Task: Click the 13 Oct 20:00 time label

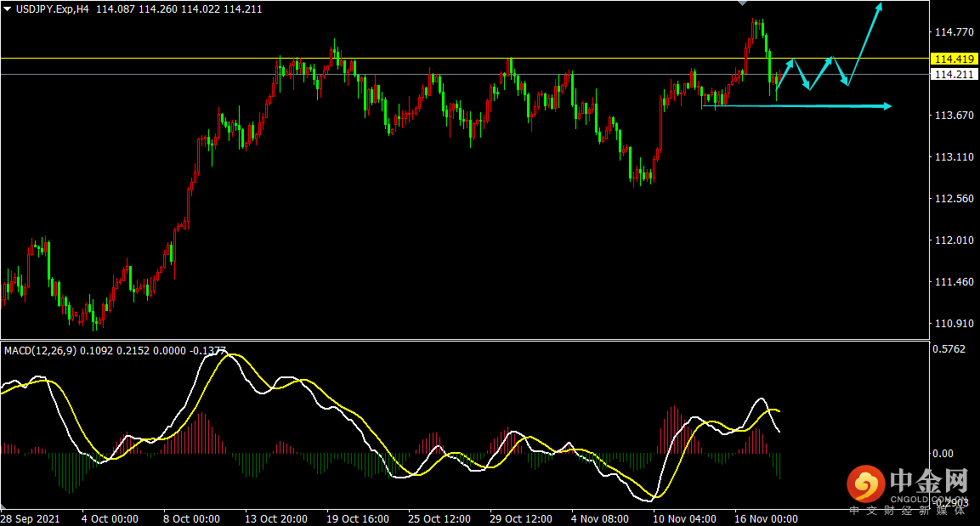Action: (275, 519)
